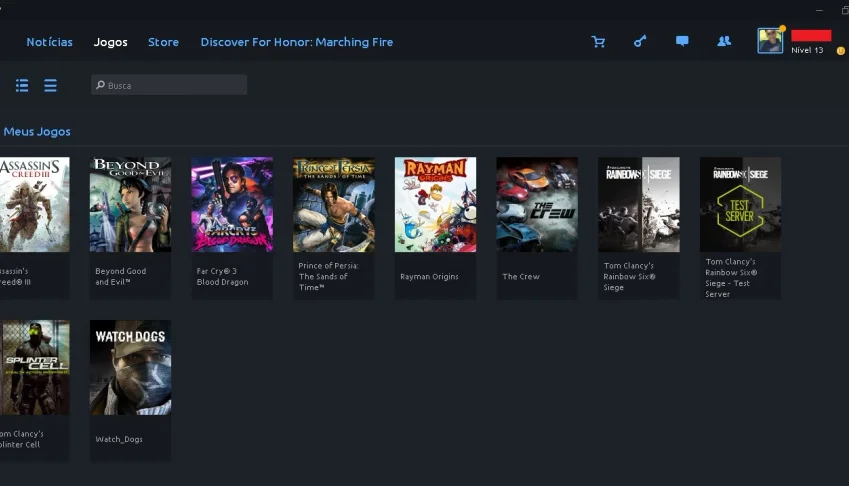Click the Busca search field
The width and height of the screenshot is (849, 486).
(169, 85)
